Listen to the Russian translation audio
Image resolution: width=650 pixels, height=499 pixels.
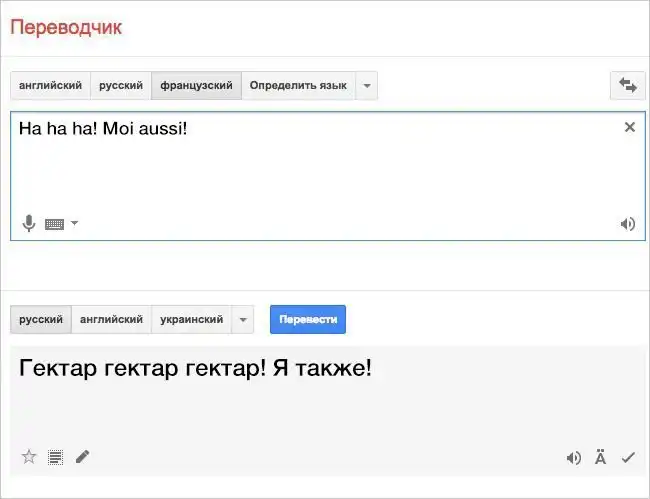click(x=573, y=458)
